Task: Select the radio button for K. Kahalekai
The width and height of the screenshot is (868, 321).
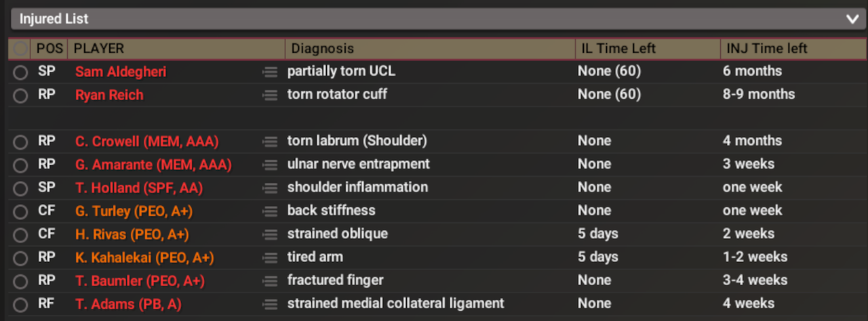Action: point(20,258)
